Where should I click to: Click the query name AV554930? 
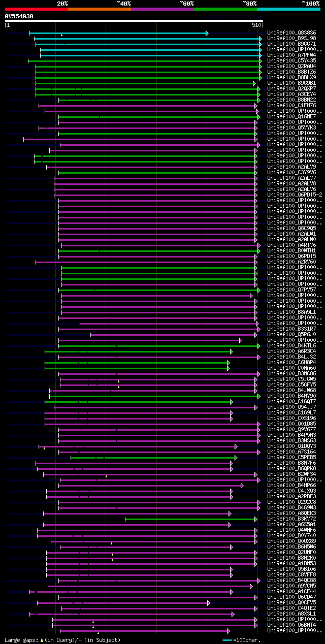coord(19,16)
